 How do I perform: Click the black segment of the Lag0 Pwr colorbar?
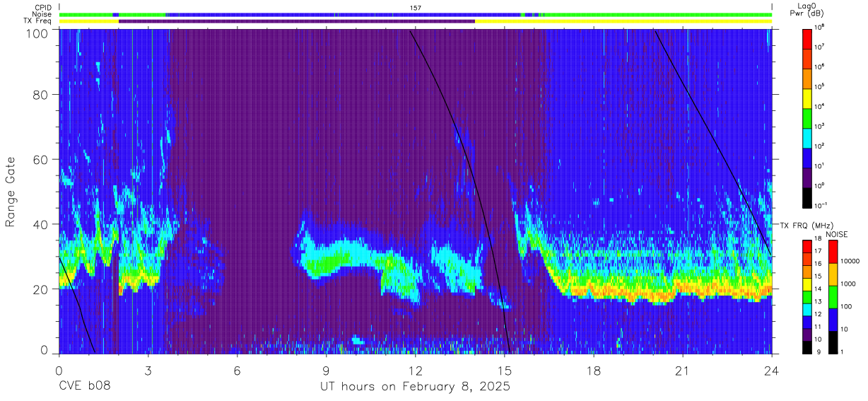(x=807, y=197)
